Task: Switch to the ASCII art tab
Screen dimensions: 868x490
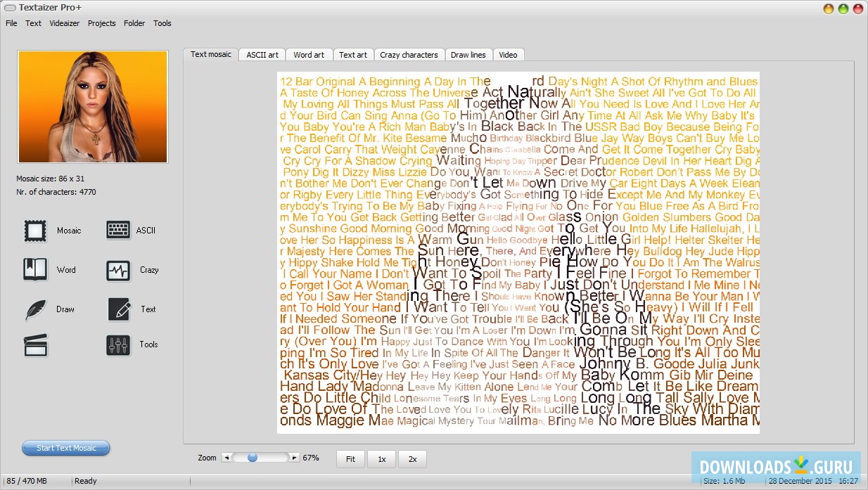Action: click(262, 55)
